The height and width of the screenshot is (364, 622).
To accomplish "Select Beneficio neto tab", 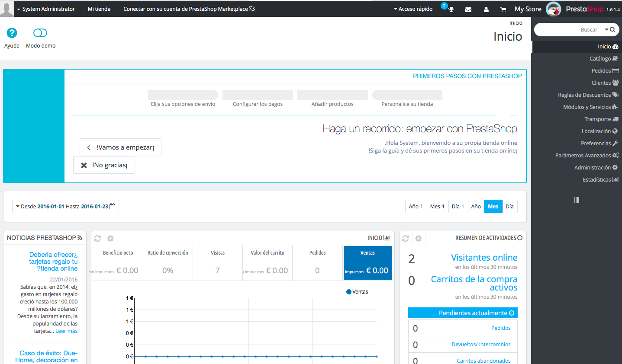I will coord(118,263).
